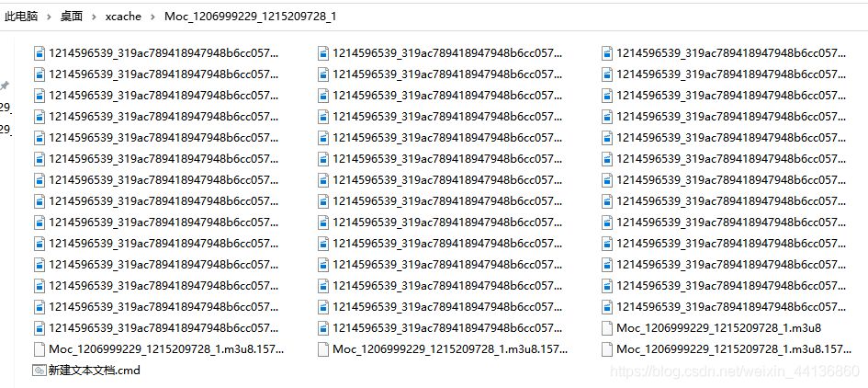Screen dimensions: 868x388
Task: Expand the chevron after xcache in breadcrumb
Action: point(153,17)
